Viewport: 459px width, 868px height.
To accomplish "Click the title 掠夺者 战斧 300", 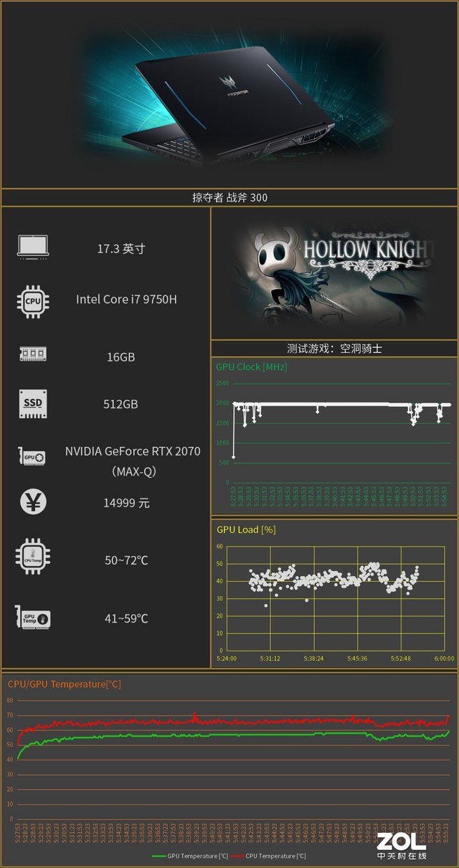I will pos(229,197).
